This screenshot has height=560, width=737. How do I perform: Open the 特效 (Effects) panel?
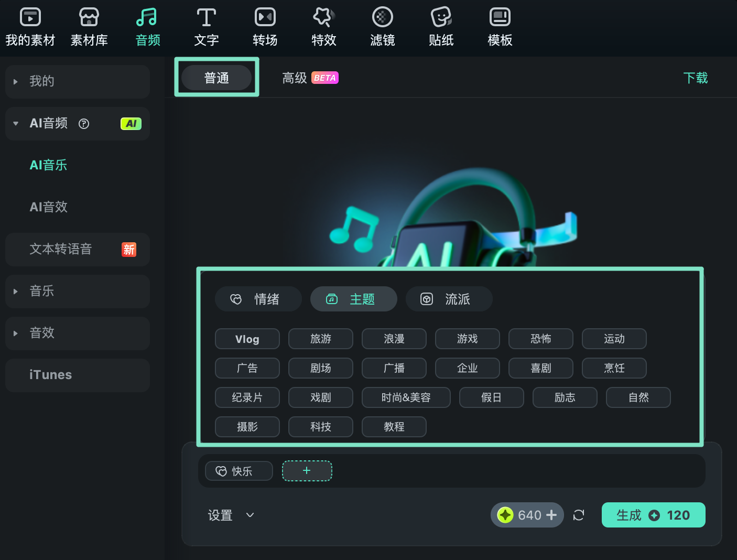323,26
